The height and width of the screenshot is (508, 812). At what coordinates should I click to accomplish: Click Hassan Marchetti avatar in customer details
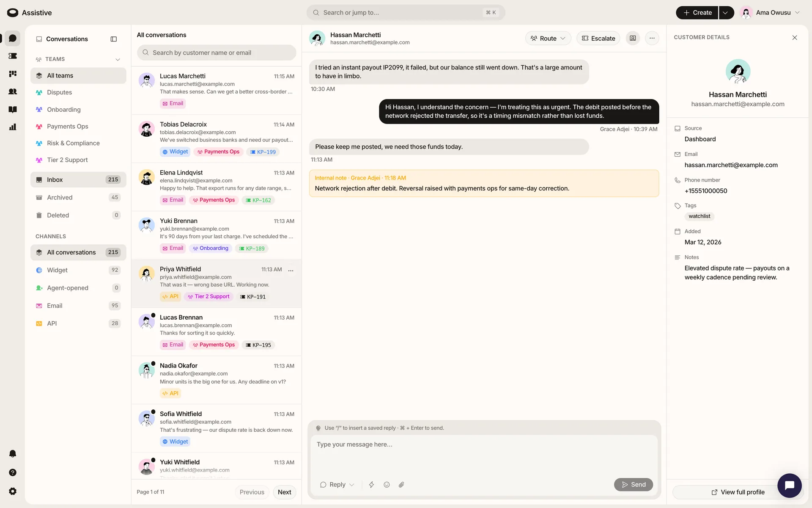click(x=738, y=71)
